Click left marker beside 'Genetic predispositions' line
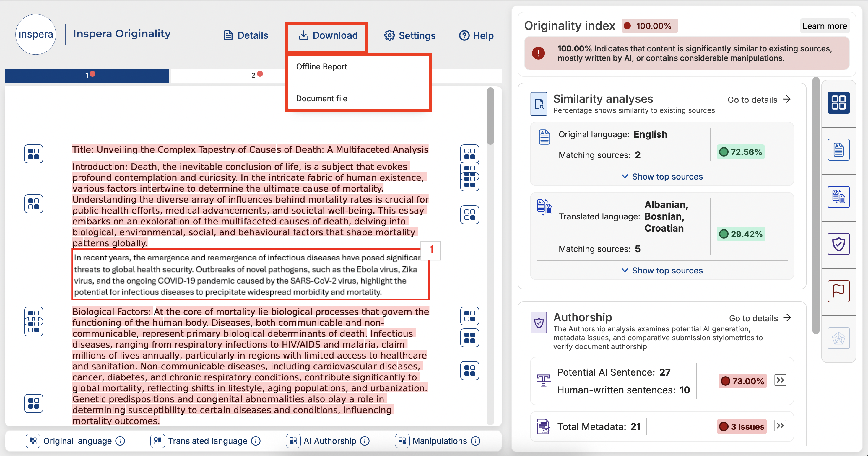 [34, 403]
